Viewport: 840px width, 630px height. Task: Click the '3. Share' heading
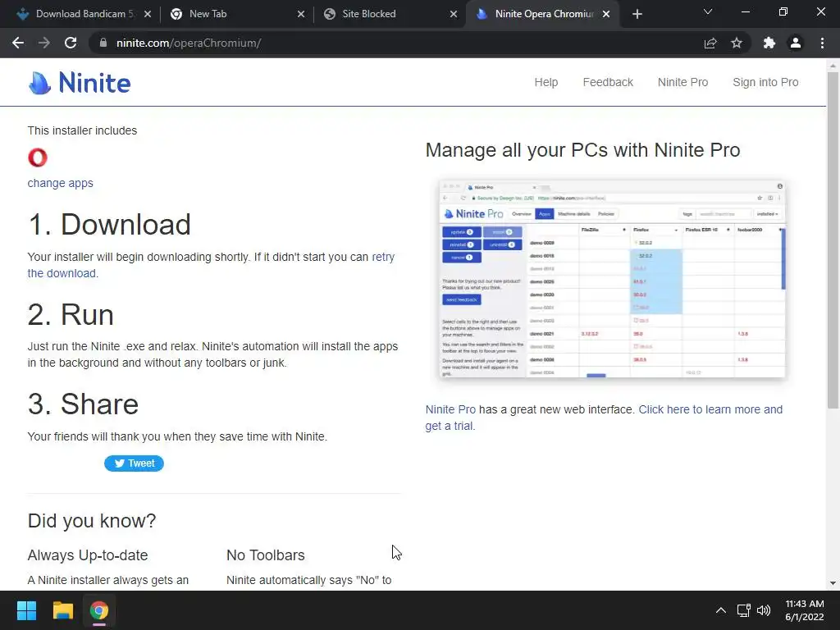pos(83,404)
